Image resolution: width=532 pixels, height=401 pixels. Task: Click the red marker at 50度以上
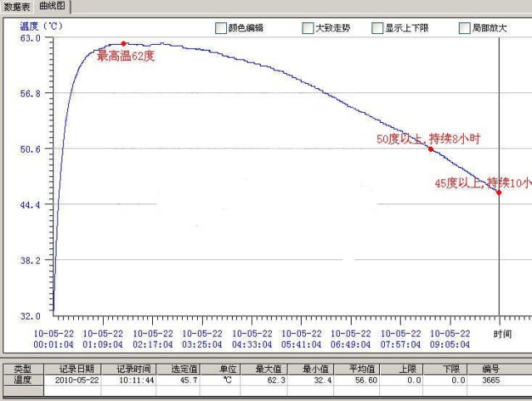tap(431, 149)
